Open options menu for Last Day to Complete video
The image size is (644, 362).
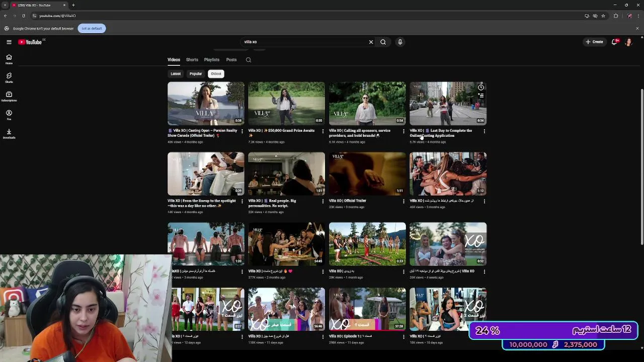pyautogui.click(x=484, y=131)
